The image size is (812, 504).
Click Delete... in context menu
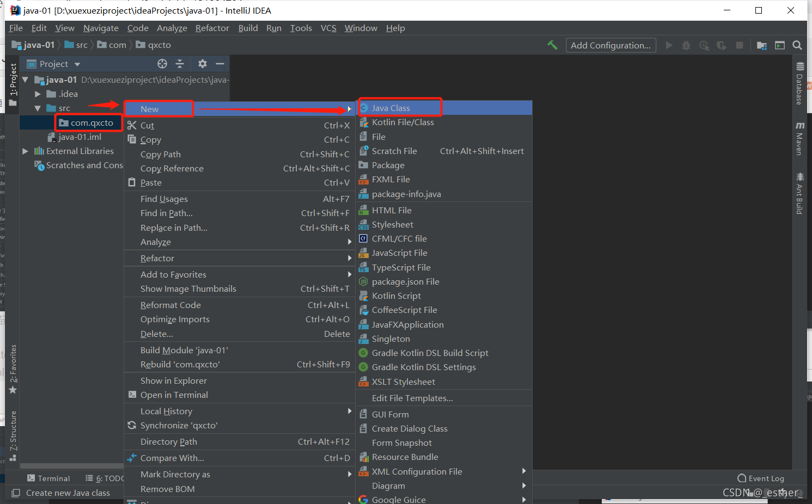click(240, 334)
